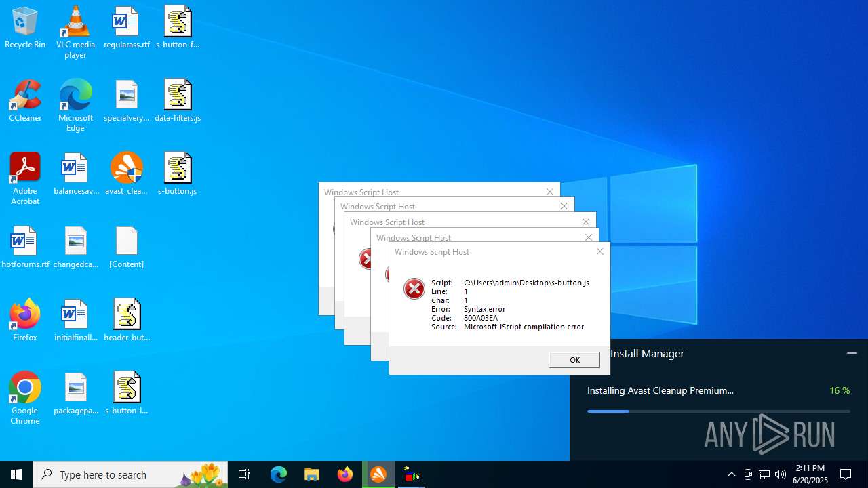The width and height of the screenshot is (868, 488).
Task: Open Task View from the taskbar
Action: [x=244, y=474]
